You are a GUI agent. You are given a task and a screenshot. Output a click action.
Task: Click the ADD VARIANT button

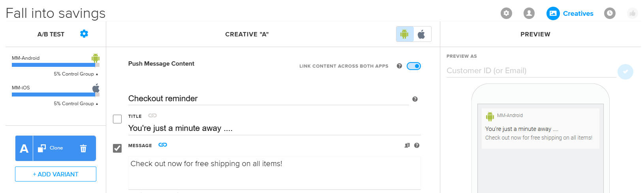(x=56, y=174)
